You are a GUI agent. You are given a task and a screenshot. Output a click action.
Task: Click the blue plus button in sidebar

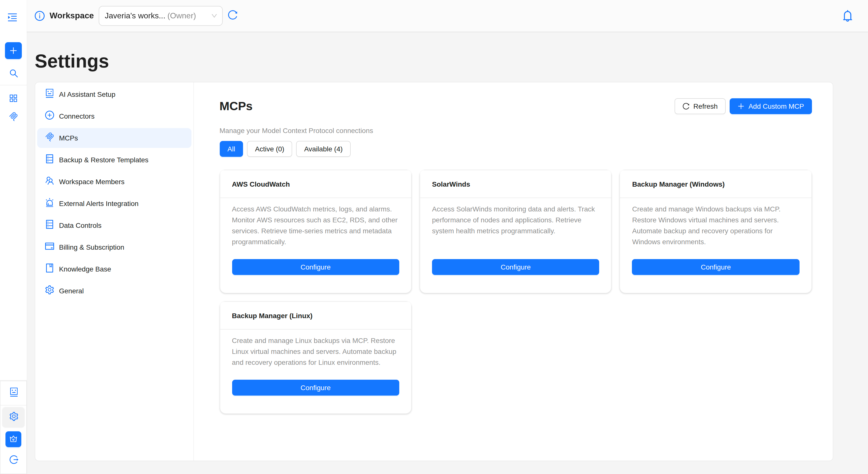13,51
